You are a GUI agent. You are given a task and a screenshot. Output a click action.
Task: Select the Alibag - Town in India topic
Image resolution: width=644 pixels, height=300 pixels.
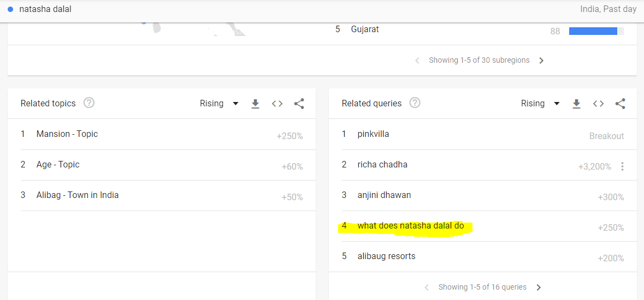[x=77, y=195]
